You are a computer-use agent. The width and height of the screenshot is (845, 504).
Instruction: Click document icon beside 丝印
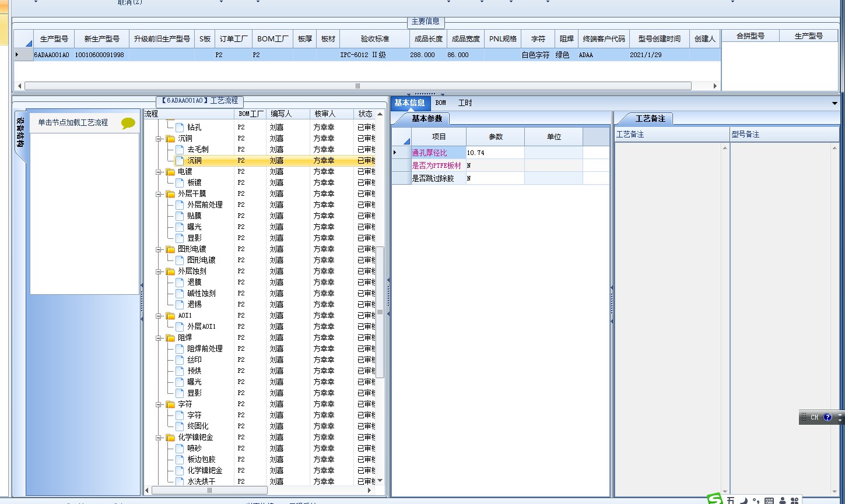pyautogui.click(x=180, y=360)
